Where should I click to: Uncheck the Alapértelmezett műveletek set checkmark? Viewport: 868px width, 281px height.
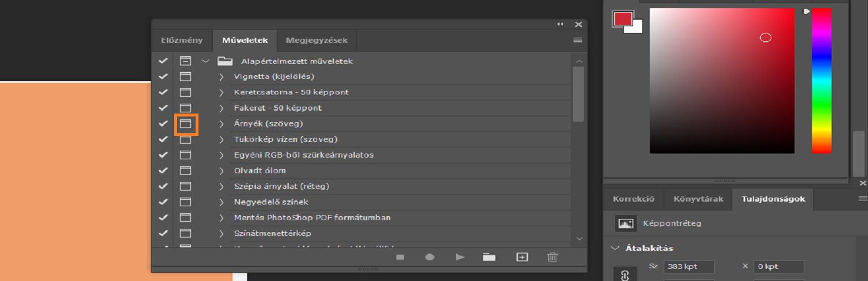[x=163, y=61]
